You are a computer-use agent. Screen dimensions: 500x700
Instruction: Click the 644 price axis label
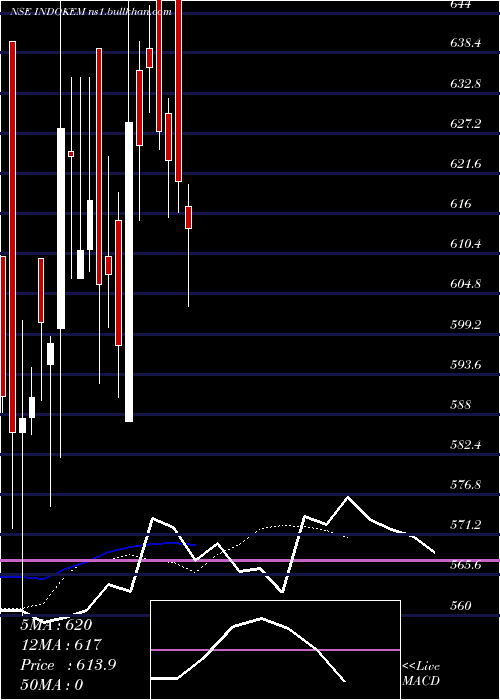pos(462,4)
